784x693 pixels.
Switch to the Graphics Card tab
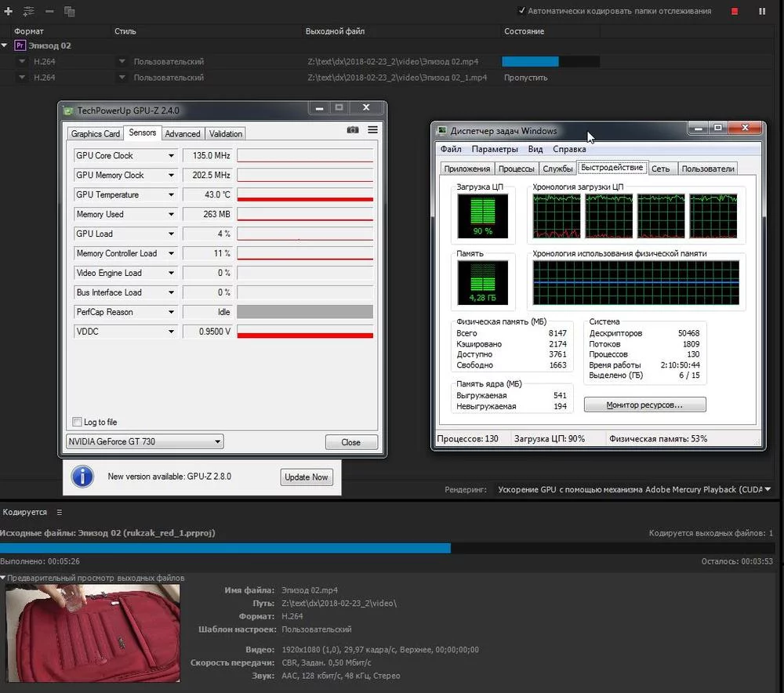[96, 134]
